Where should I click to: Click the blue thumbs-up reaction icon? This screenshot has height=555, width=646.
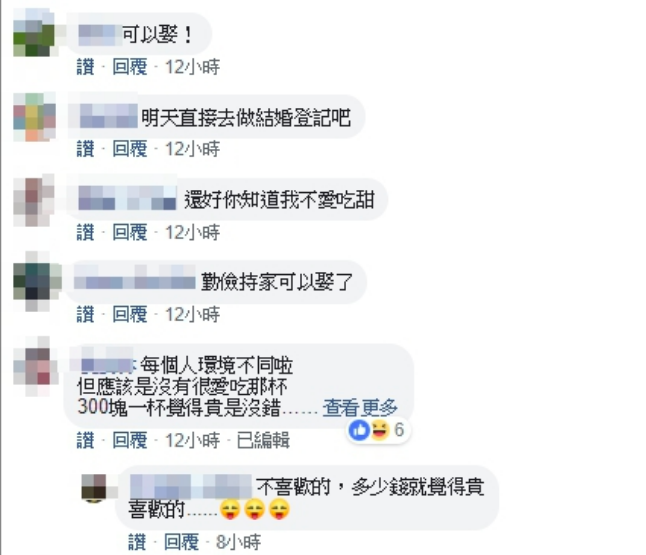[359, 431]
